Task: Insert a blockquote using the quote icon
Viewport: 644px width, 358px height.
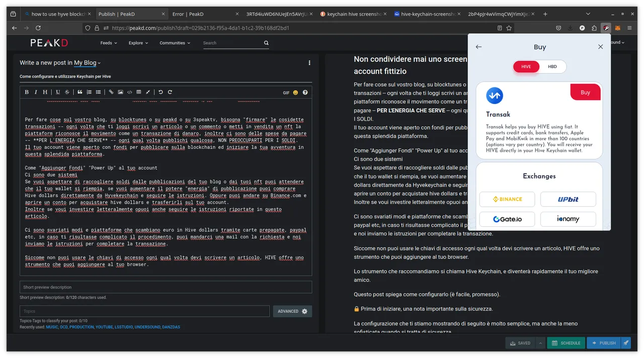Action: 79,92
